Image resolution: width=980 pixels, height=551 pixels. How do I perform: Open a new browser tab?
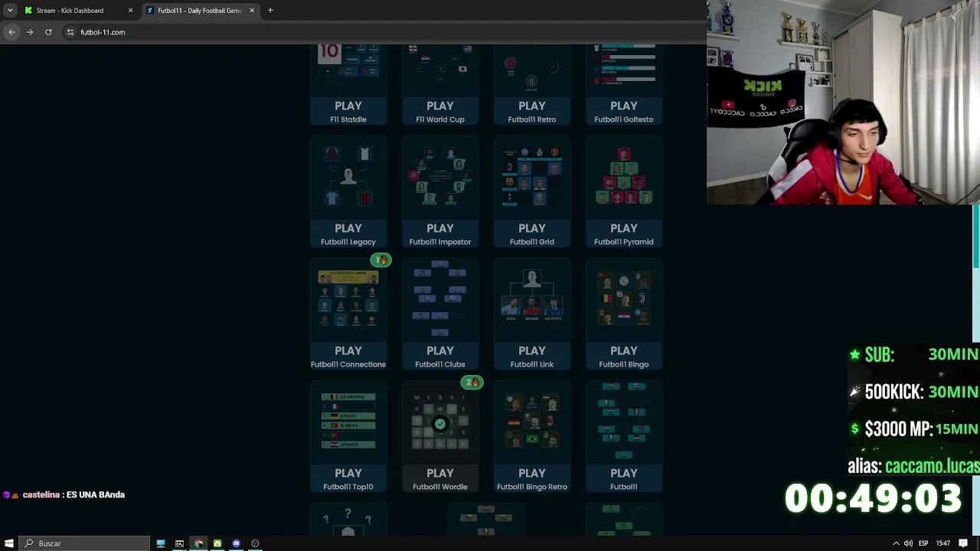tap(270, 11)
